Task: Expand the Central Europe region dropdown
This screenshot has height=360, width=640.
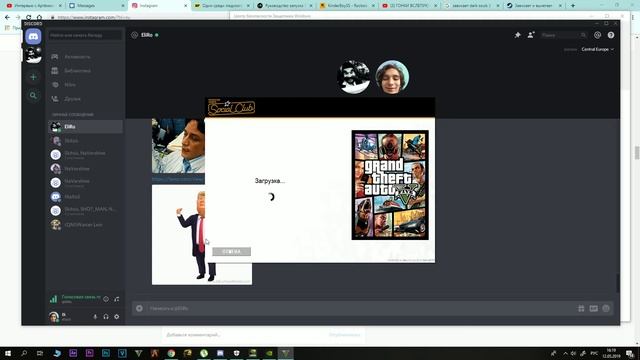Action: pyautogui.click(x=598, y=49)
